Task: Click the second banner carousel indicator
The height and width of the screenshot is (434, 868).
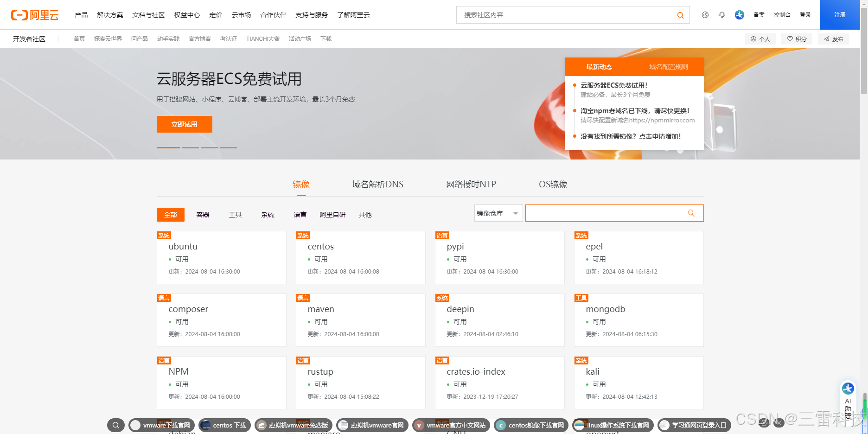Action: coord(191,147)
